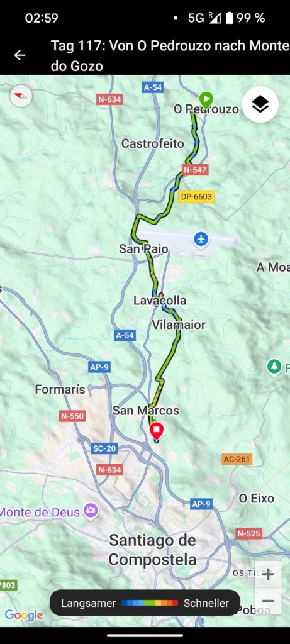Tap the battery indicator in status bar
This screenshot has width=290, height=644.
[229, 18]
